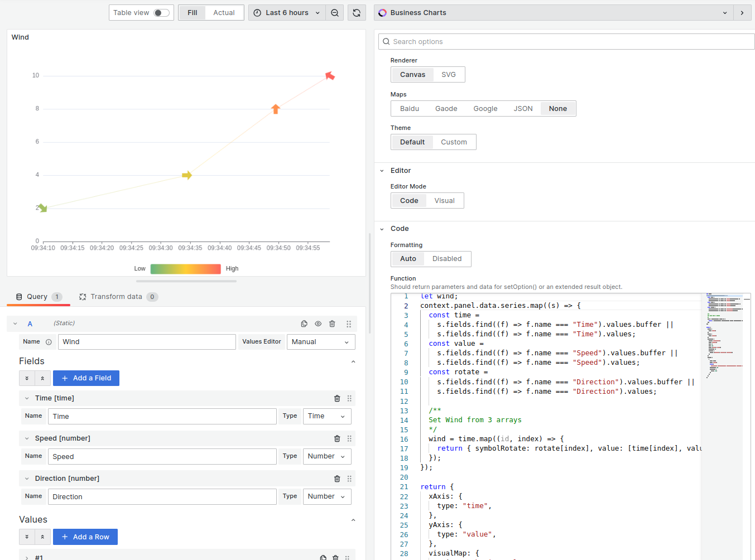
Task: Open the Values Editor Manual dropdown
Action: (321, 341)
